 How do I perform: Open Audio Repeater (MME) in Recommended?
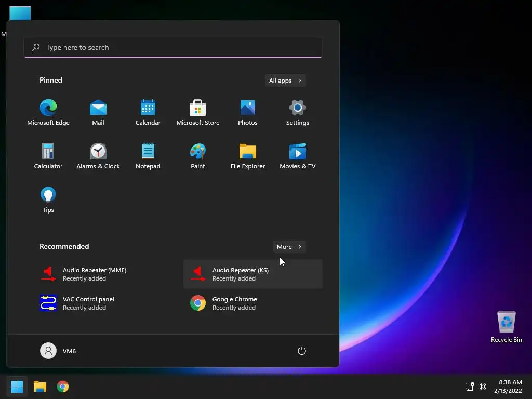103,274
